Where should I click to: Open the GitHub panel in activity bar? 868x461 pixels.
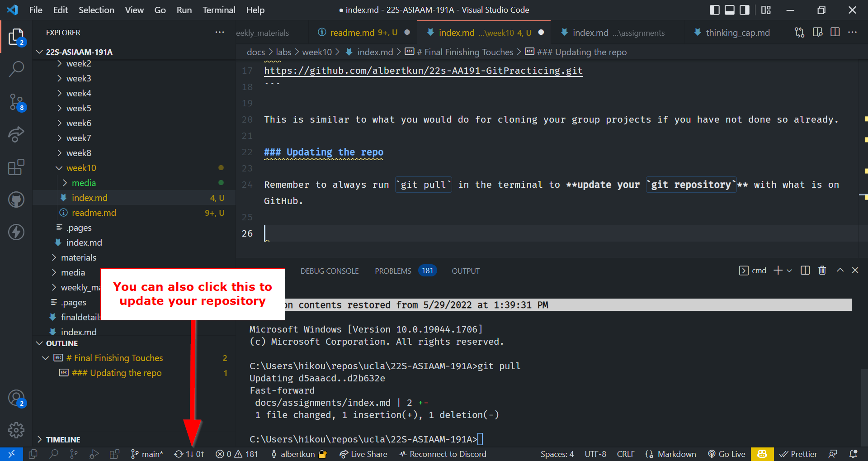point(16,200)
